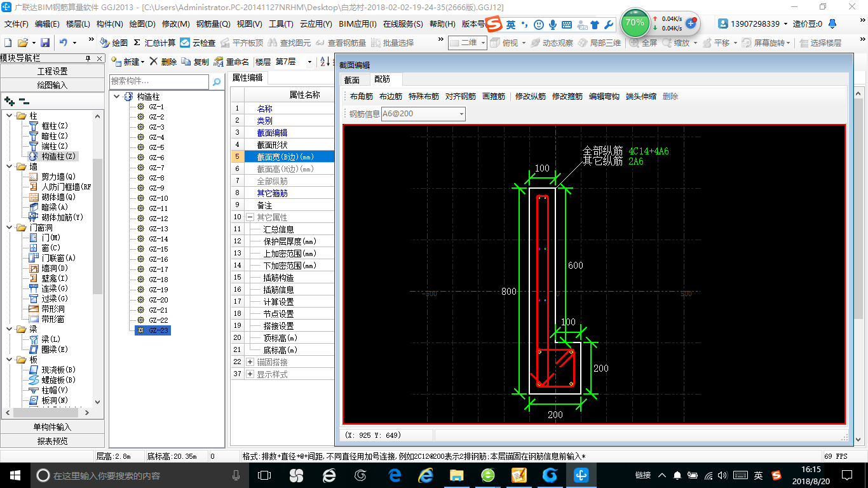
Task: Open the 工程设置 section
Action: tap(52, 71)
